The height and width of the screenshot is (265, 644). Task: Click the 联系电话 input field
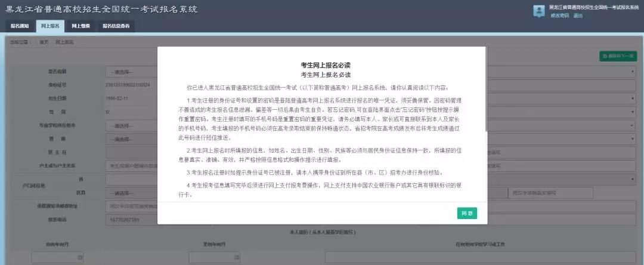131,219
